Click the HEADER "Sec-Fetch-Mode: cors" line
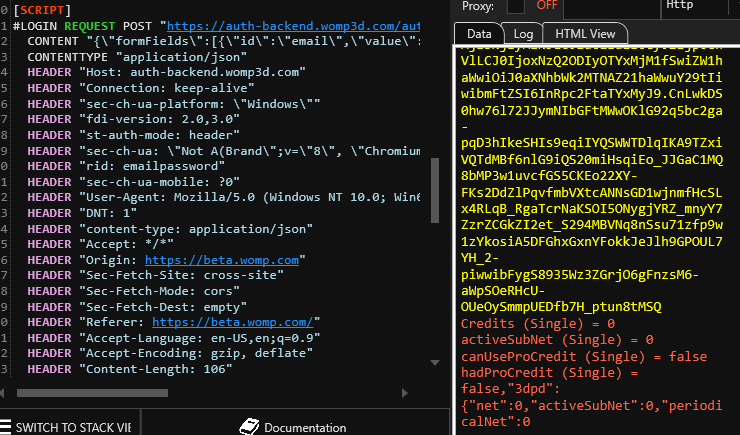Screen dimensions: 740x435 point(133,291)
